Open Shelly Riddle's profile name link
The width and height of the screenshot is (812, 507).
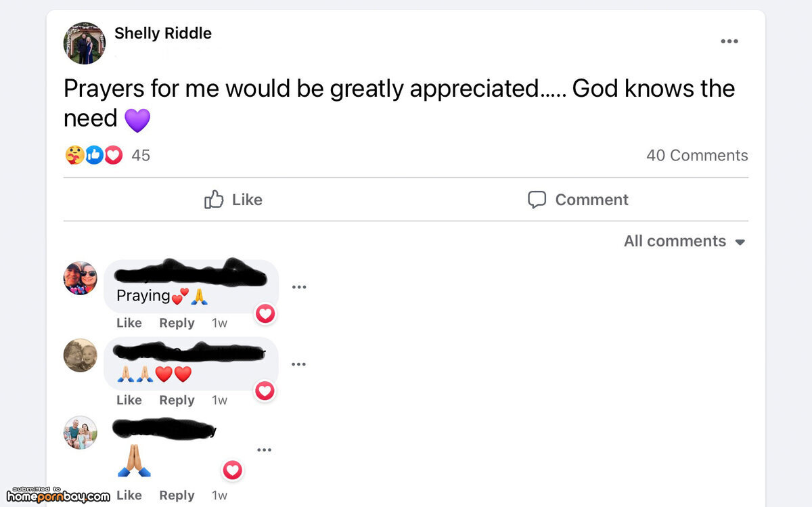pos(163,33)
